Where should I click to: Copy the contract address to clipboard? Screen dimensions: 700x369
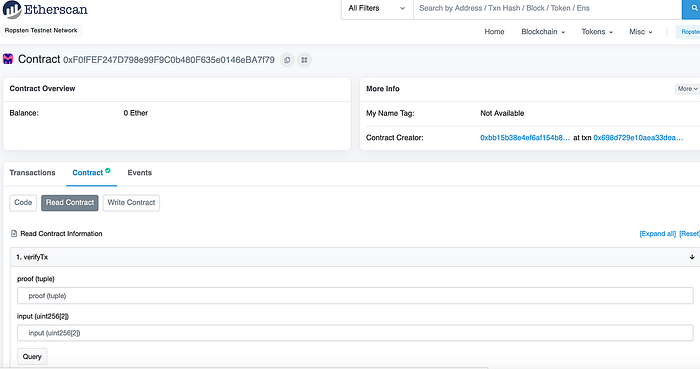(x=287, y=60)
